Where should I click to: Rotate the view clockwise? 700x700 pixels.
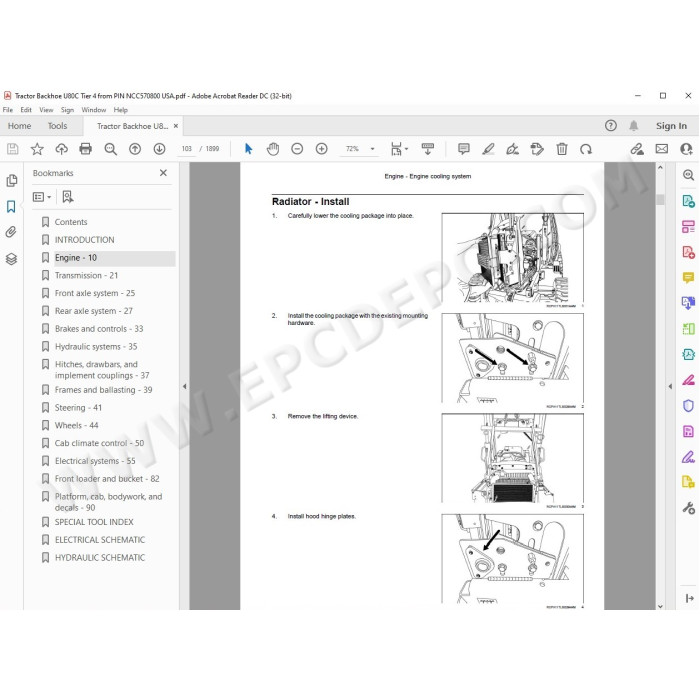[x=586, y=149]
